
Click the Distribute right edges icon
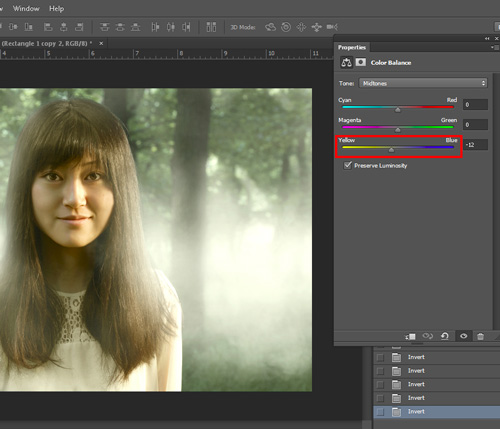point(186,27)
